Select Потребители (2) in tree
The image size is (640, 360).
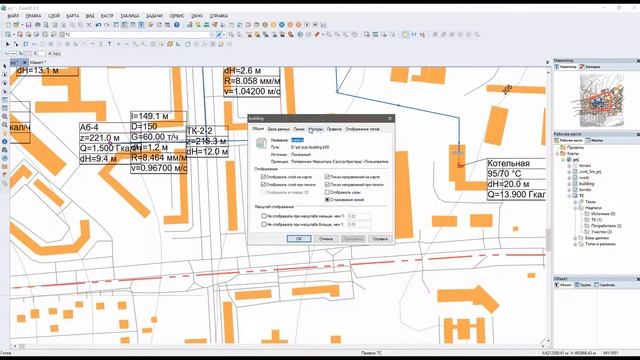coord(606,226)
